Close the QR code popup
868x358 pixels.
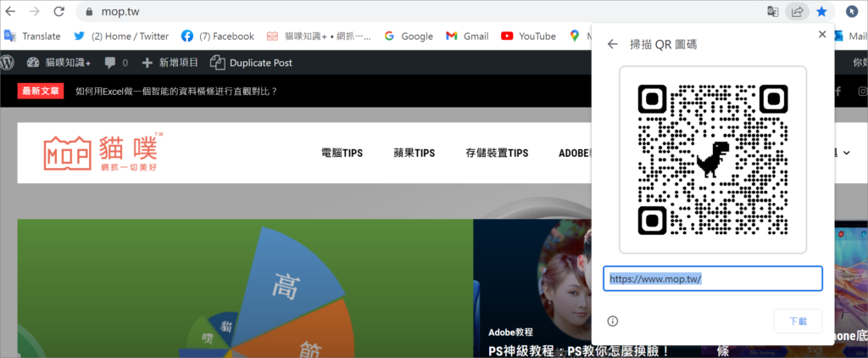[x=822, y=35]
